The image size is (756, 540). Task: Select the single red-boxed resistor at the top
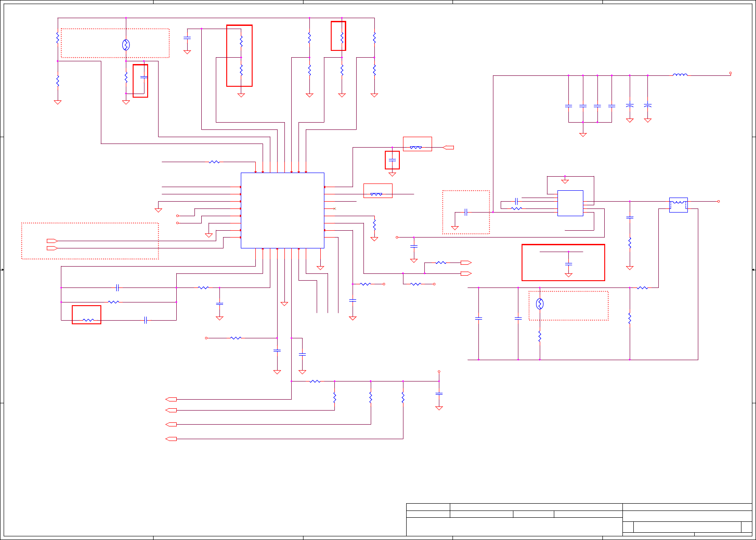(338, 36)
